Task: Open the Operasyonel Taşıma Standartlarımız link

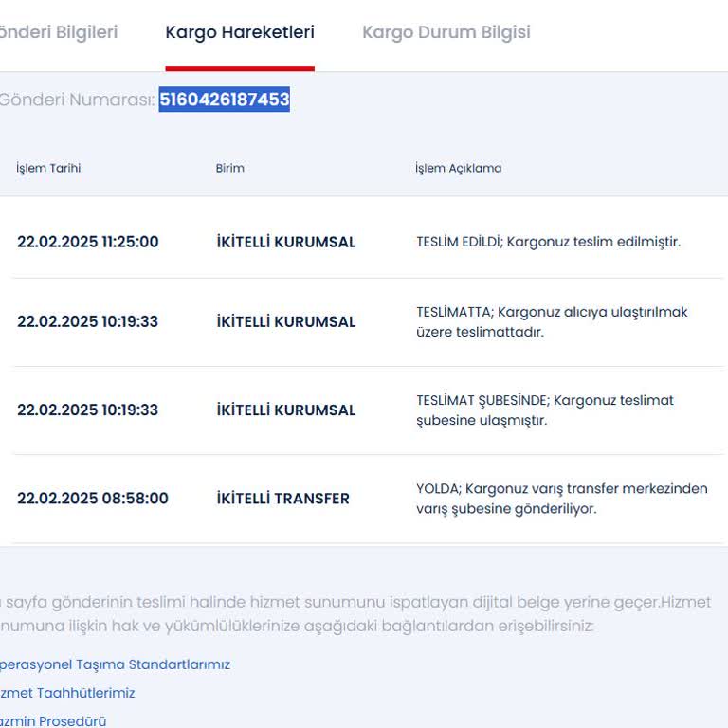Action: [115, 664]
